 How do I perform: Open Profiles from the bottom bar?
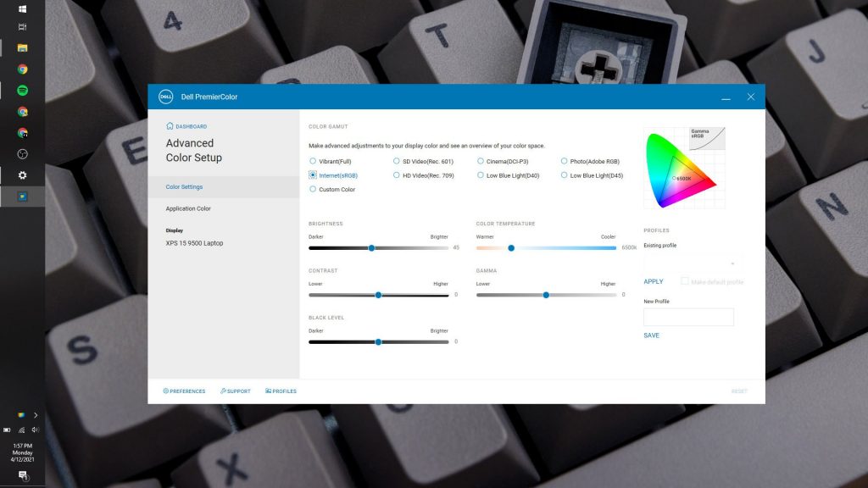pyautogui.click(x=281, y=391)
